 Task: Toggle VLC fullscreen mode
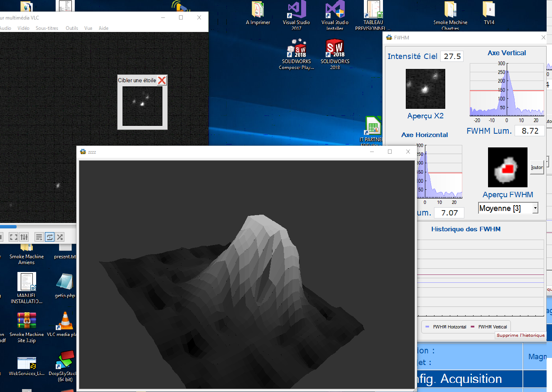click(13, 237)
